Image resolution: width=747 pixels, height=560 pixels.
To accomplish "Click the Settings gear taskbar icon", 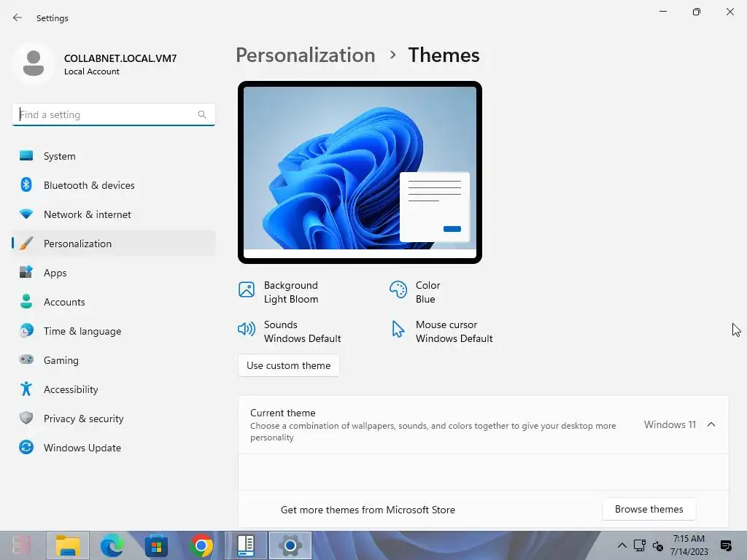I will [290, 545].
